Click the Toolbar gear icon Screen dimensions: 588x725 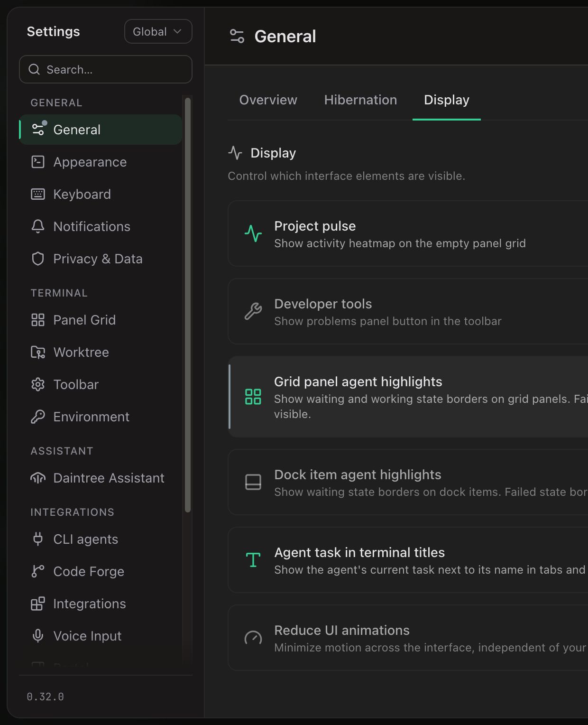coord(38,384)
